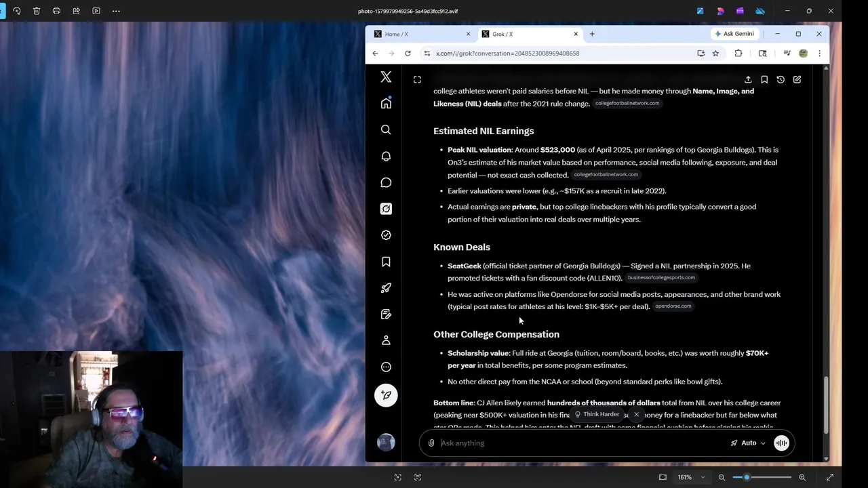868x488 pixels.
Task: Dismiss the Think Harder chip
Action: pyautogui.click(x=636, y=414)
